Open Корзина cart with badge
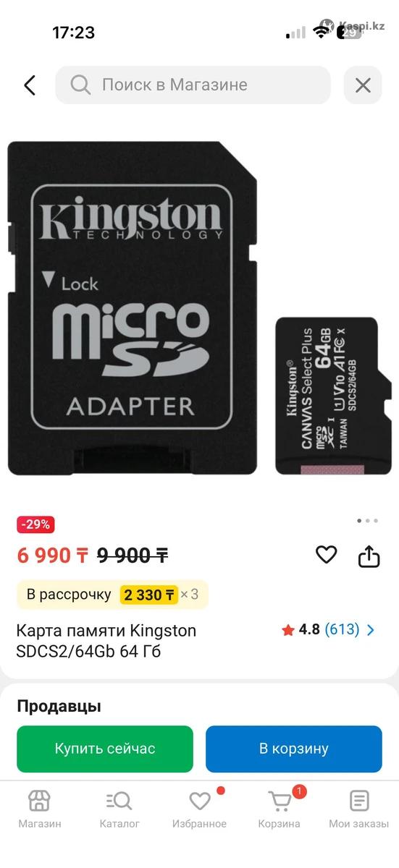399x868 pixels. 280,809
